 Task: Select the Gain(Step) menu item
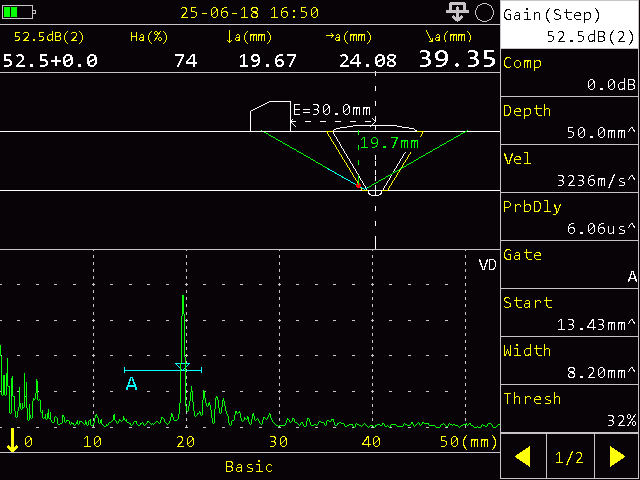click(569, 24)
